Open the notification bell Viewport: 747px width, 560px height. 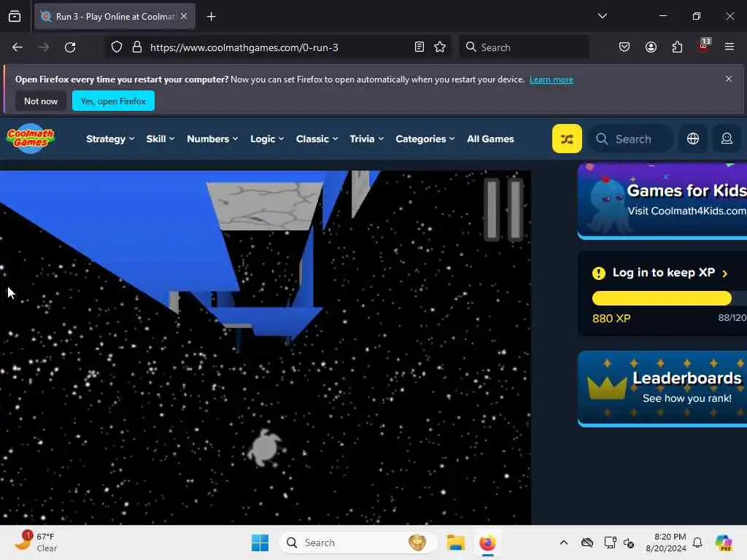tap(697, 542)
